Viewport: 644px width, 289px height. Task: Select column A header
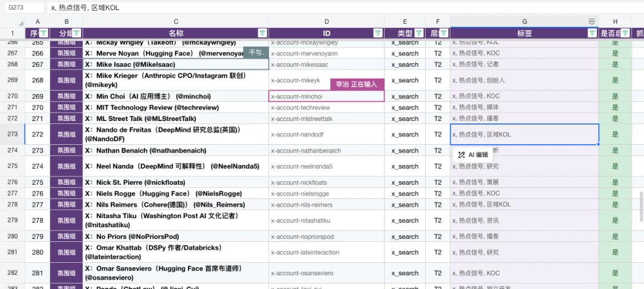click(38, 22)
